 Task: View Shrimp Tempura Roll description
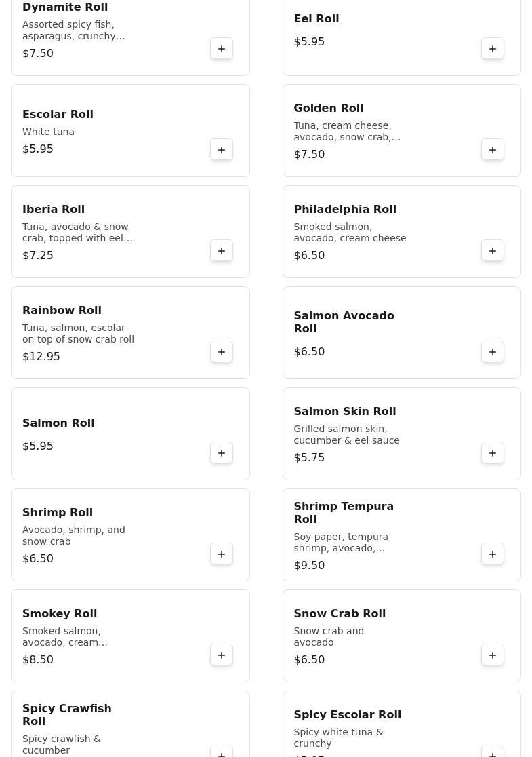point(340,543)
